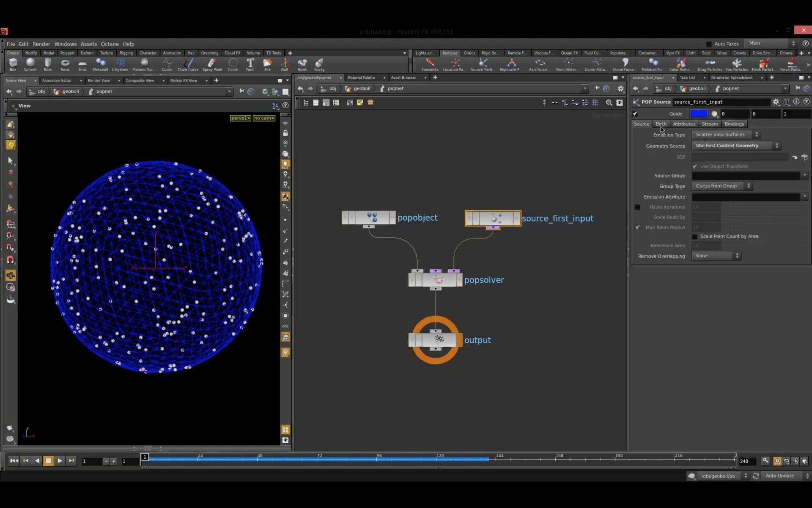812x508 pixels.
Task: Drag the timeline playhead marker
Action: [x=145, y=456]
